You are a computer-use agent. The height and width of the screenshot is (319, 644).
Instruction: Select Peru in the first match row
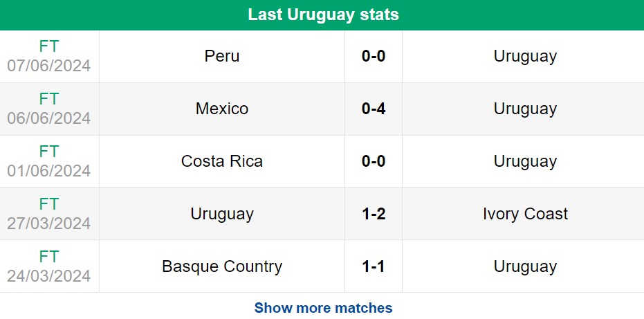point(222,56)
